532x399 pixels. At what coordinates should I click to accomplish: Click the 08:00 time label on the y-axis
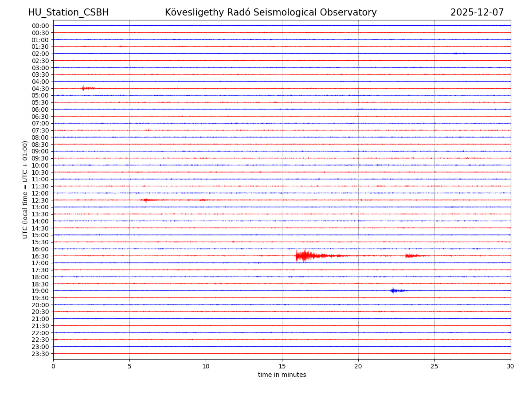click(x=40, y=137)
